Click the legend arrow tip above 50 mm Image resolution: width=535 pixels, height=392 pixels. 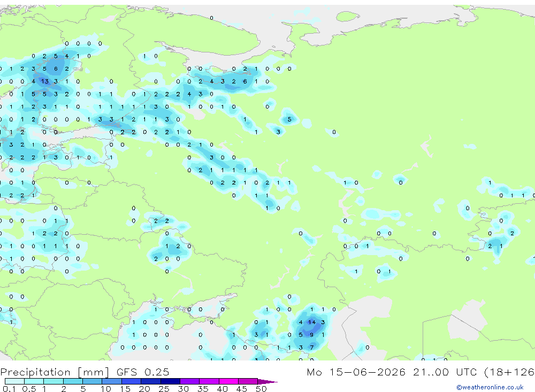[267, 382]
